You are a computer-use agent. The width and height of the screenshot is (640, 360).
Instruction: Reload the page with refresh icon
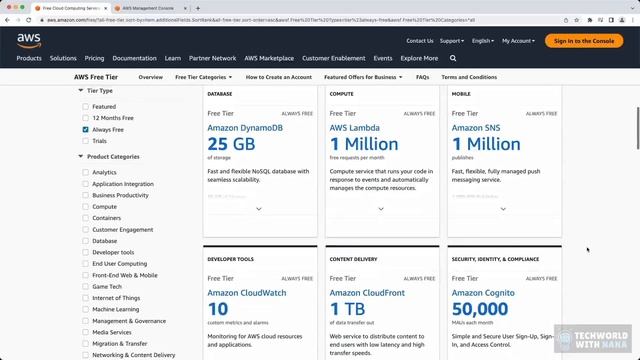[29, 20]
